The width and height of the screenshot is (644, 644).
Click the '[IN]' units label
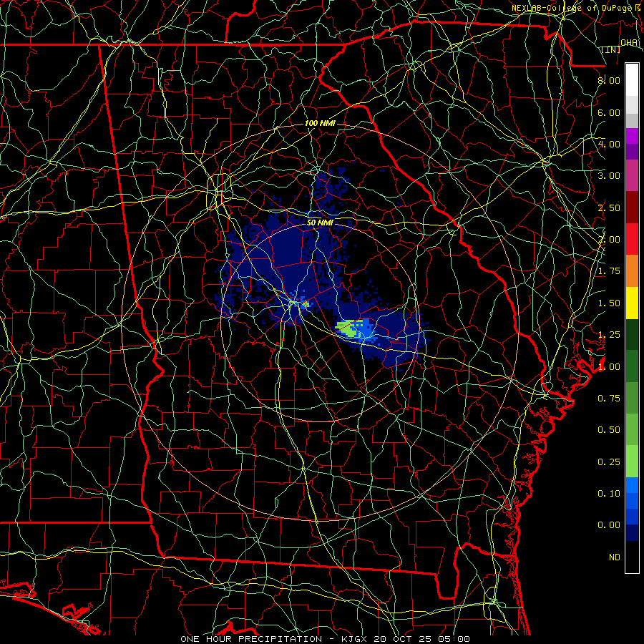pyautogui.click(x=611, y=49)
